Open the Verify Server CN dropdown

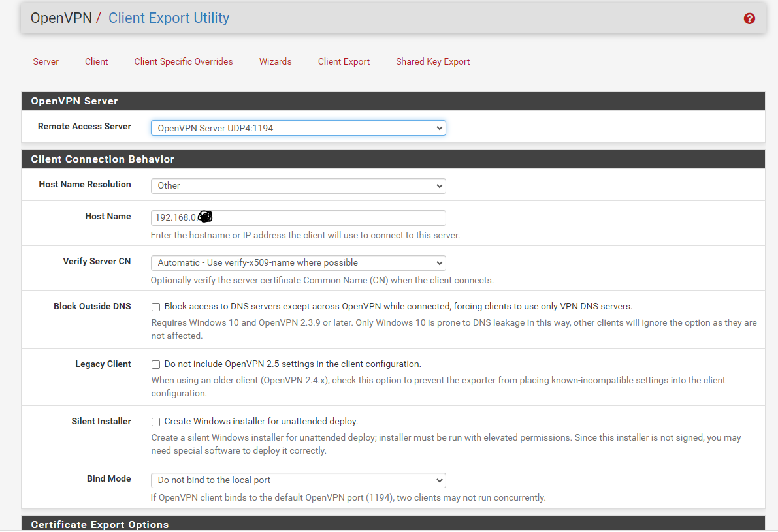[x=298, y=263]
